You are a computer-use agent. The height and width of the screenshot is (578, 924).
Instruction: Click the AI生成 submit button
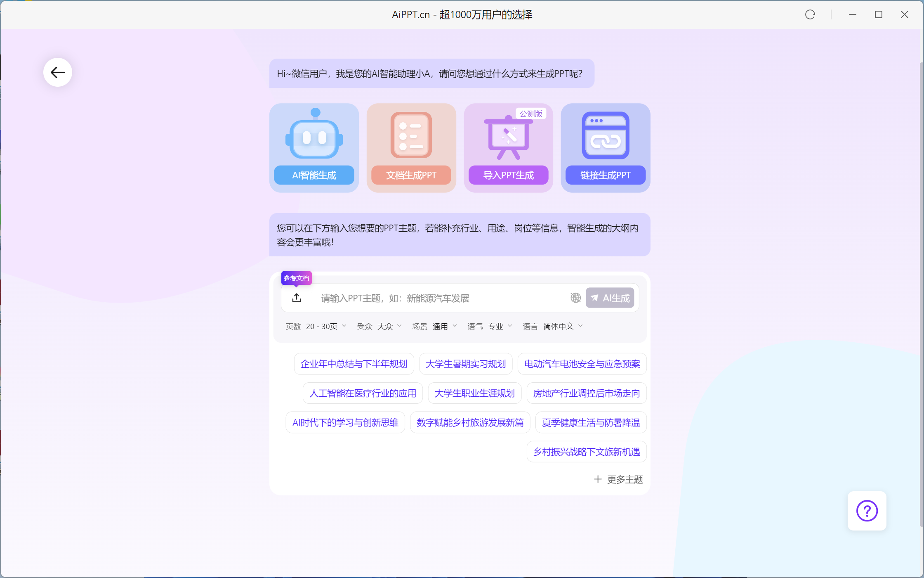point(610,298)
